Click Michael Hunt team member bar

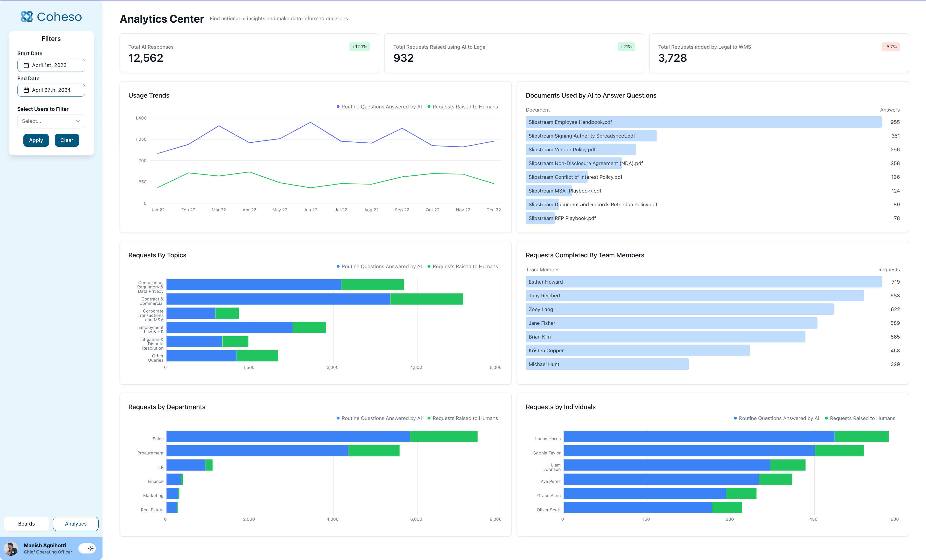(607, 364)
